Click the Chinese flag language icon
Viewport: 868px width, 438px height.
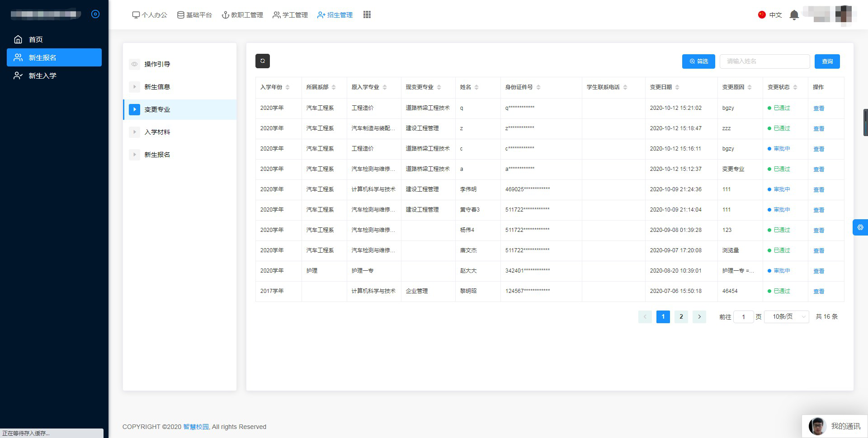(762, 15)
